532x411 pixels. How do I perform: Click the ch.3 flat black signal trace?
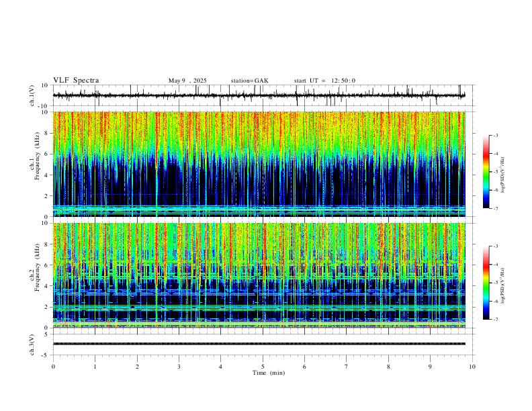coord(259,344)
